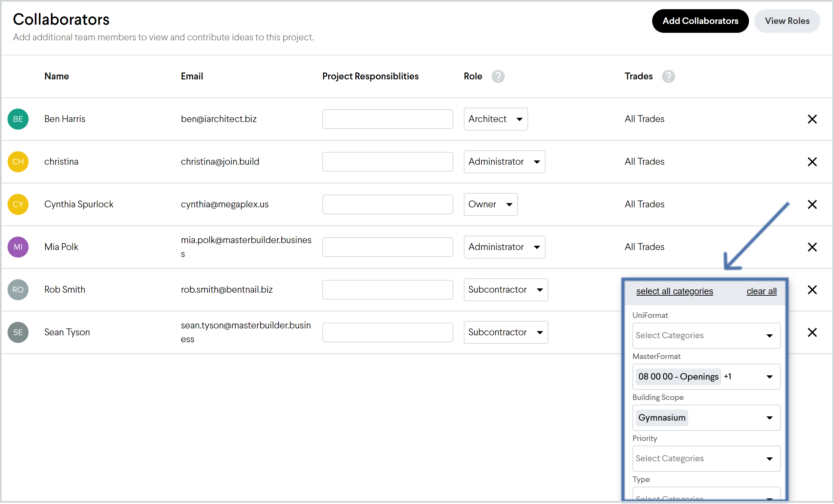Image resolution: width=834 pixels, height=504 pixels.
Task: Click Rob Smith's Project Responsibilities field
Action: [388, 290]
